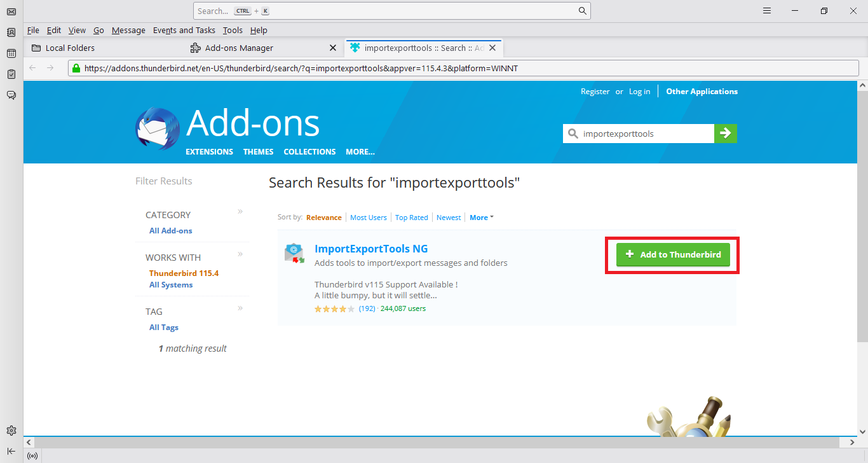
Task: Click the 244,087 users text
Action: coord(403,309)
